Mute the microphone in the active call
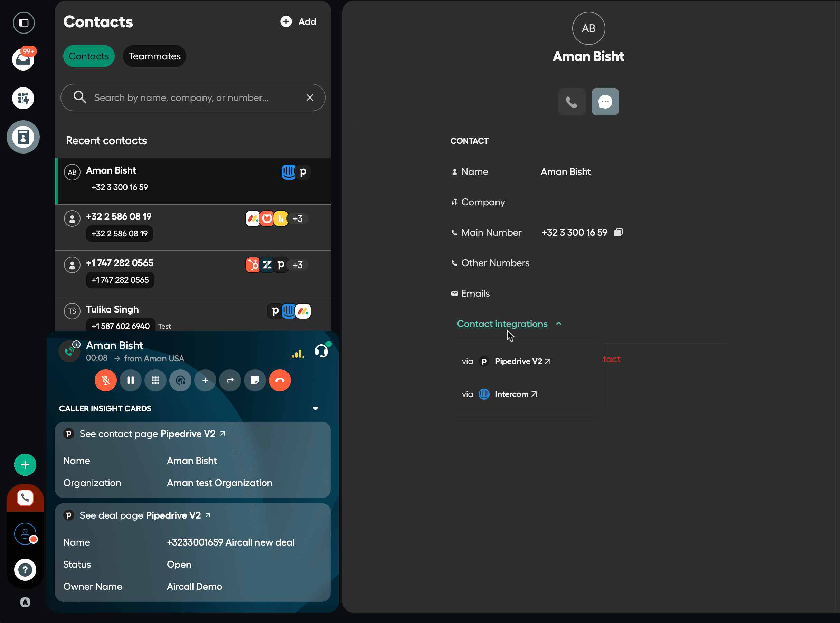The width and height of the screenshot is (840, 623). pos(105,380)
